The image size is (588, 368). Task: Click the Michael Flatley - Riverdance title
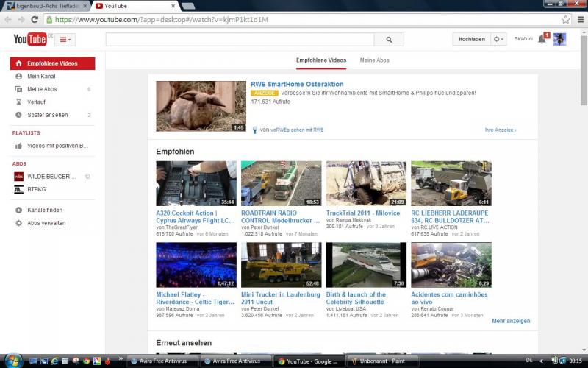195,298
